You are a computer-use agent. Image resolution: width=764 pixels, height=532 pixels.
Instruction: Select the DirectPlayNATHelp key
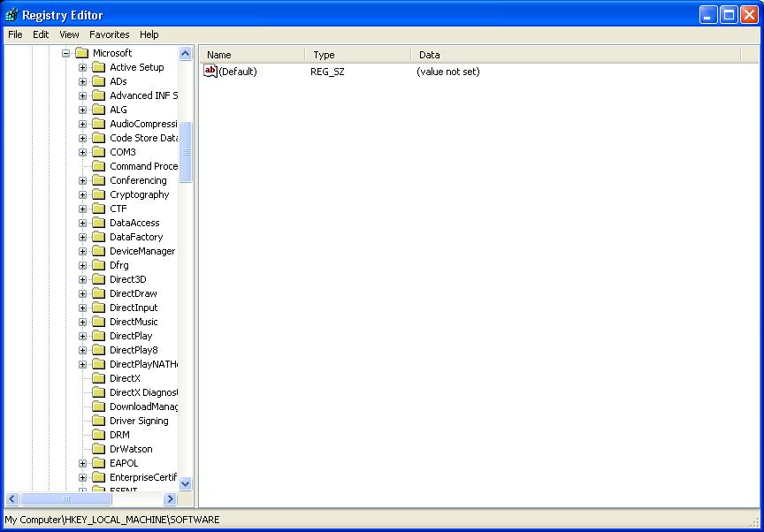pyautogui.click(x=143, y=364)
